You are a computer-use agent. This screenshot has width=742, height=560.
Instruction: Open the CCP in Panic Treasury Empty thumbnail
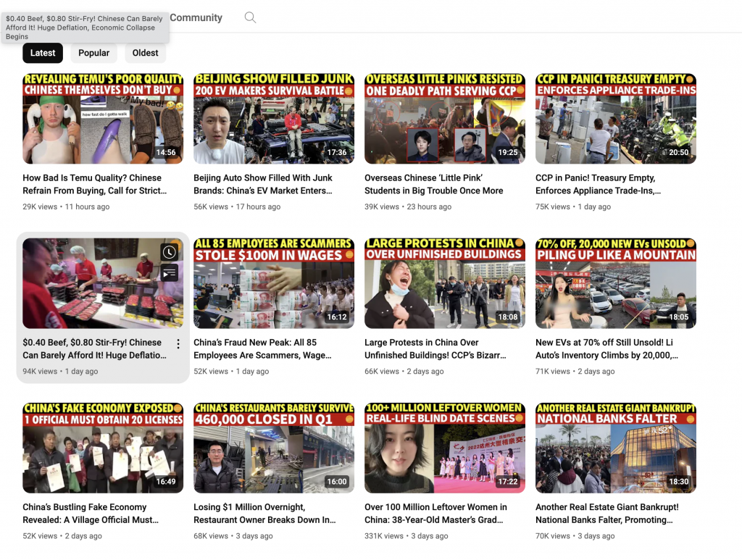(x=616, y=119)
